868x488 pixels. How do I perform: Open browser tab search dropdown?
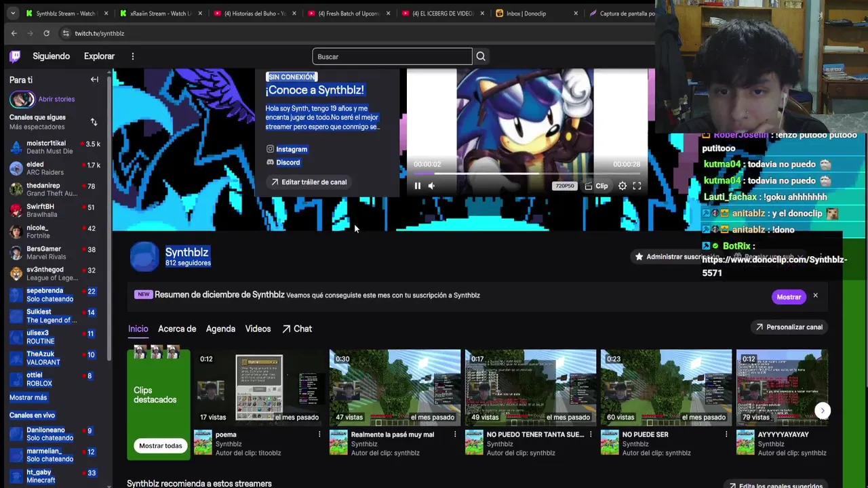12,13
